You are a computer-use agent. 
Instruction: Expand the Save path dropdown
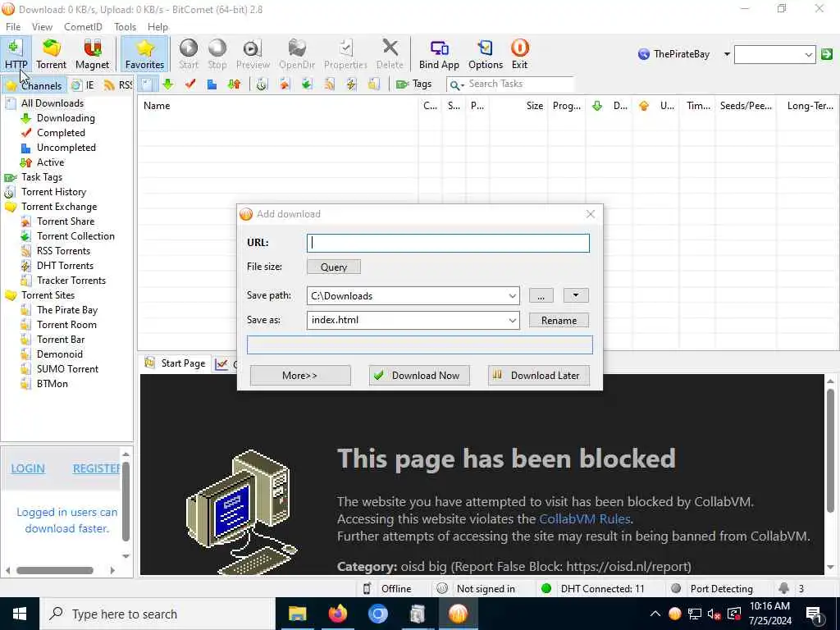coord(512,295)
